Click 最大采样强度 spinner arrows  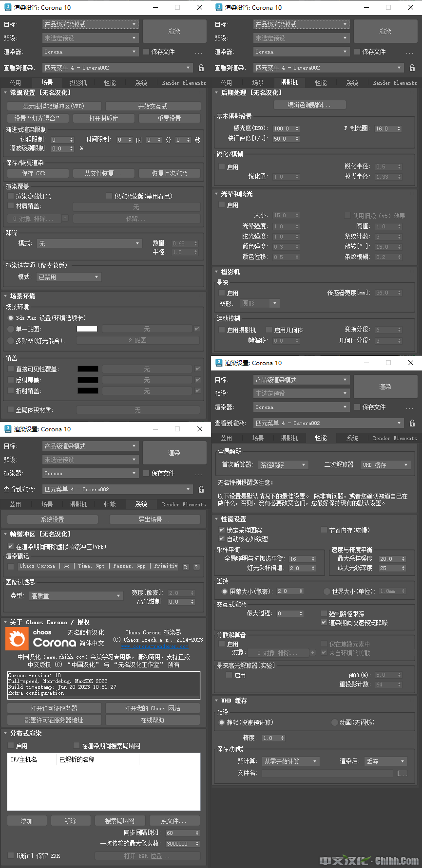point(403,559)
